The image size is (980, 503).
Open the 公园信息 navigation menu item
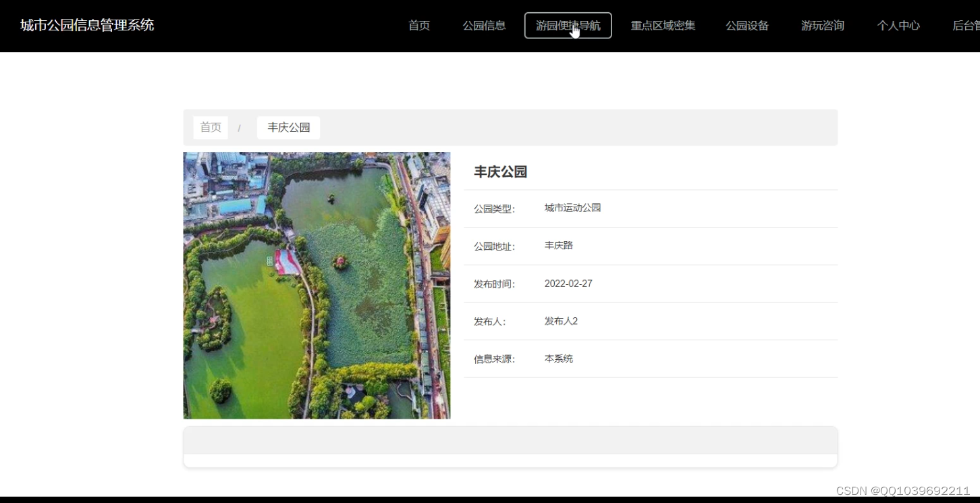click(x=484, y=26)
